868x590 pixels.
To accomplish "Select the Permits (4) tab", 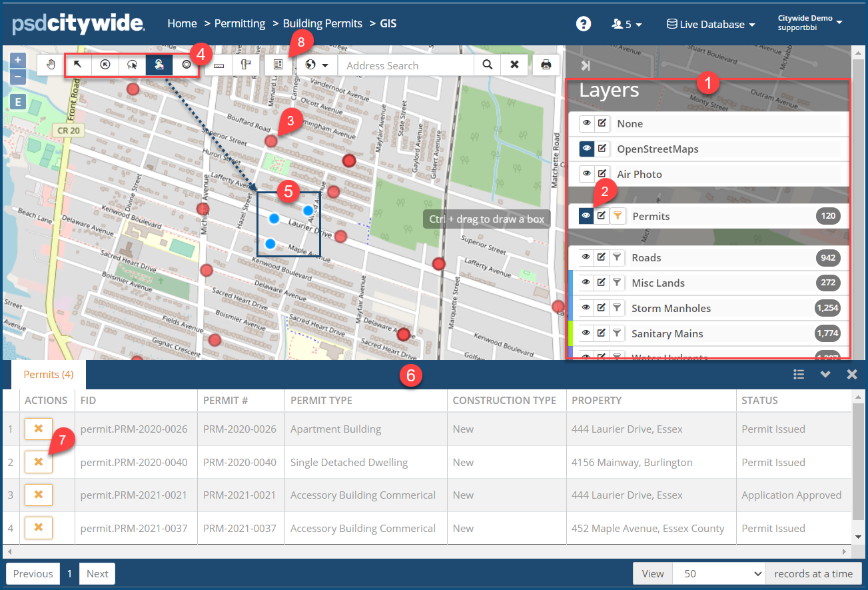I will pyautogui.click(x=48, y=374).
